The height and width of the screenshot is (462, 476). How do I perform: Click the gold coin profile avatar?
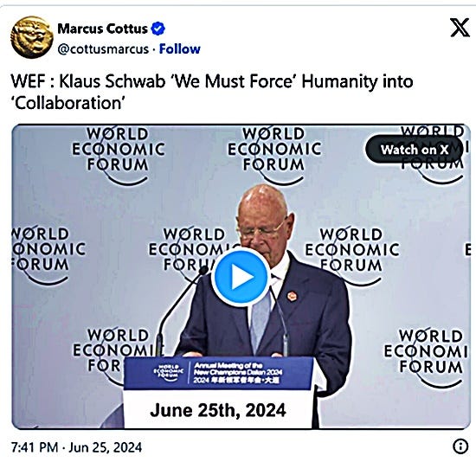31,37
